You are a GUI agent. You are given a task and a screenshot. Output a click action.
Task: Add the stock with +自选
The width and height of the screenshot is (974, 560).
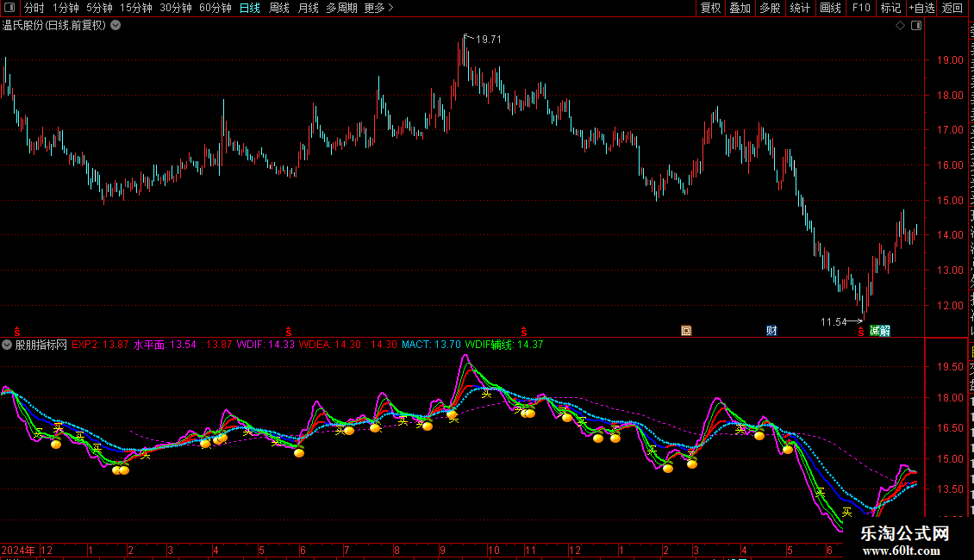tap(921, 8)
